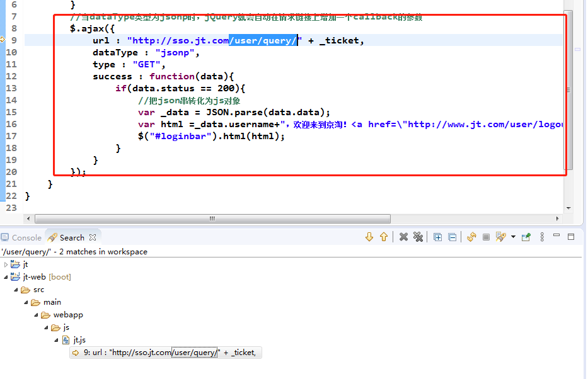The image size is (588, 379).
Task: Run the current search again
Action: coord(471,237)
